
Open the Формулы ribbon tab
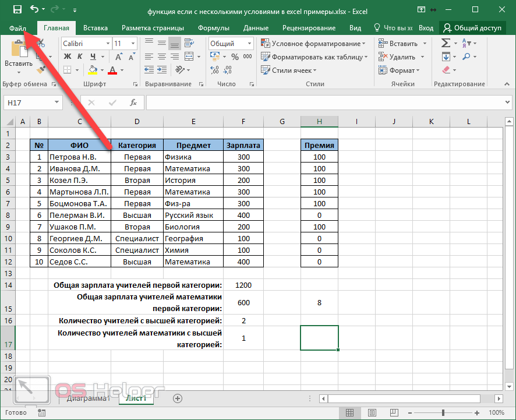click(213, 28)
